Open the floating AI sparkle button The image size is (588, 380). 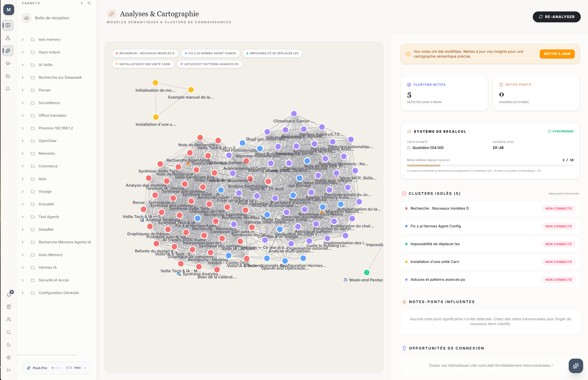pyautogui.click(x=576, y=366)
